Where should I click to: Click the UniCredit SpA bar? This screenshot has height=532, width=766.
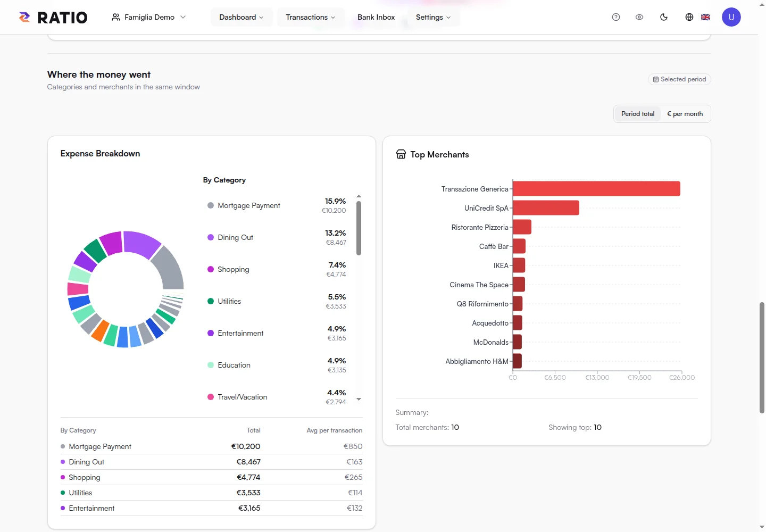[x=546, y=208]
